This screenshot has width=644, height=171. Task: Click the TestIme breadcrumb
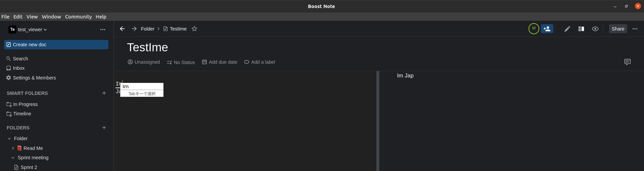(x=175, y=29)
